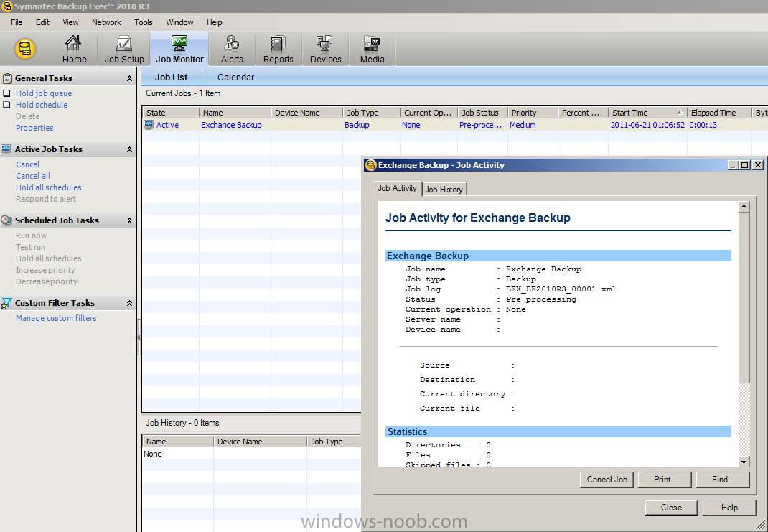This screenshot has width=768, height=532.
Task: Click the Hold schedule link
Action: pyautogui.click(x=42, y=105)
